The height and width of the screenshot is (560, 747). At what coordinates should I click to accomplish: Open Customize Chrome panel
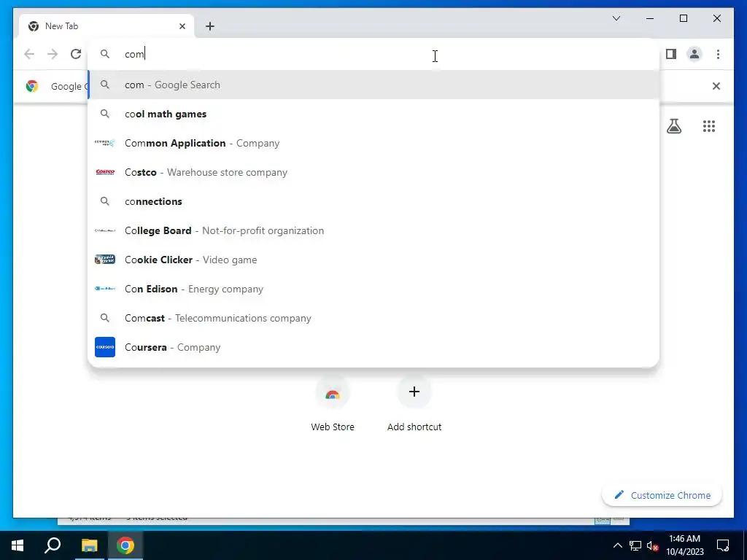(662, 495)
